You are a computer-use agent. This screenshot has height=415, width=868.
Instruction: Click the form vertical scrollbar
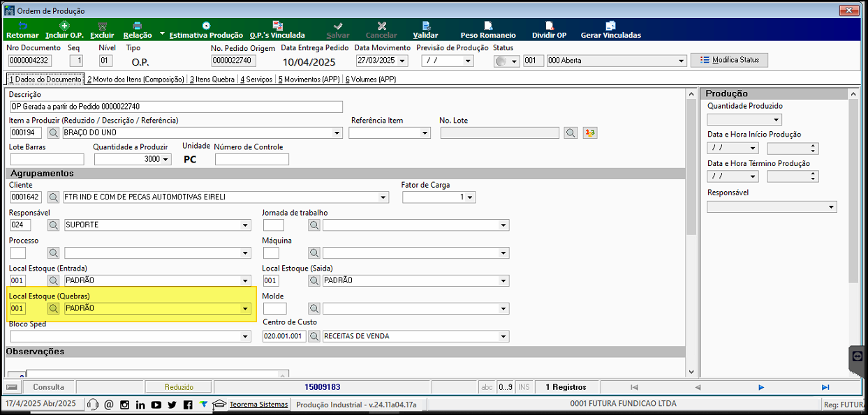(691, 230)
